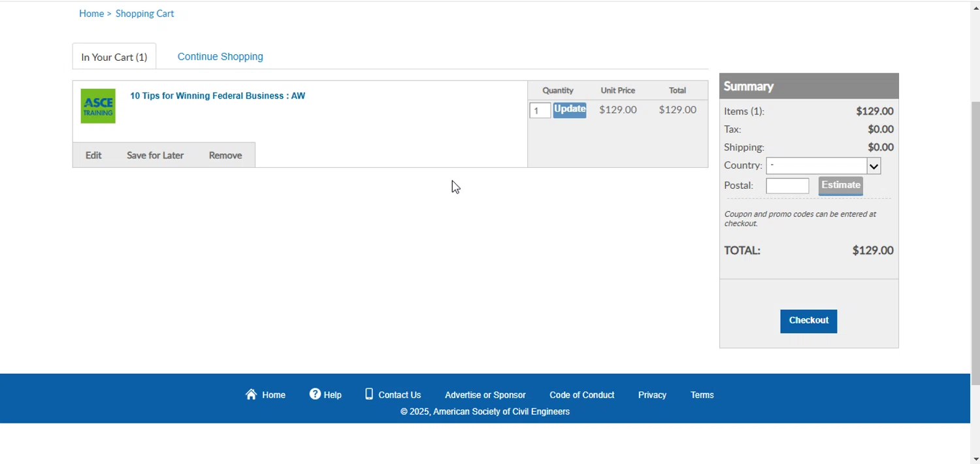Open the Country dropdown in Summary

[824, 165]
